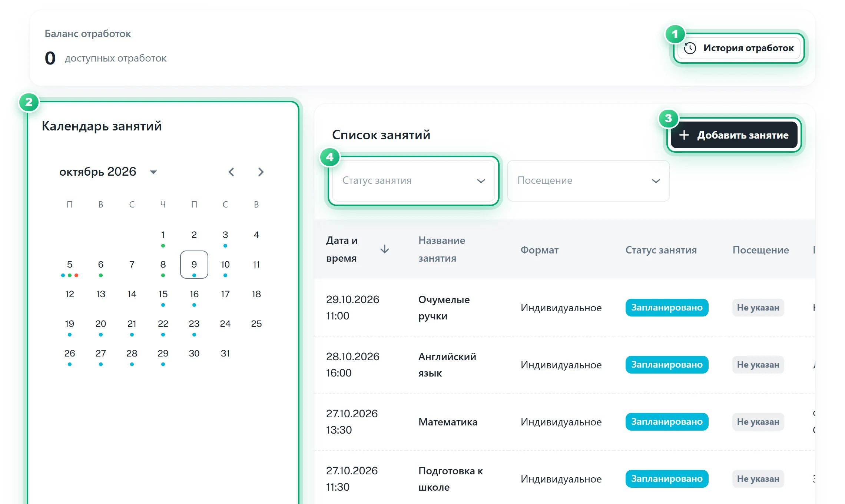The width and height of the screenshot is (845, 504).
Task: Select October 22 in calendar
Action: click(x=163, y=324)
